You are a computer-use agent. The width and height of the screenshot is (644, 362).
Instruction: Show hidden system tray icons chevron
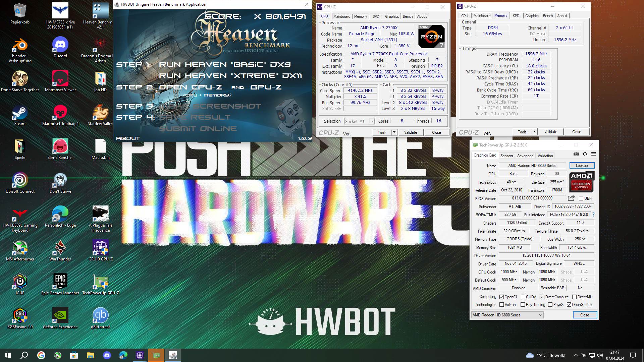(576, 355)
